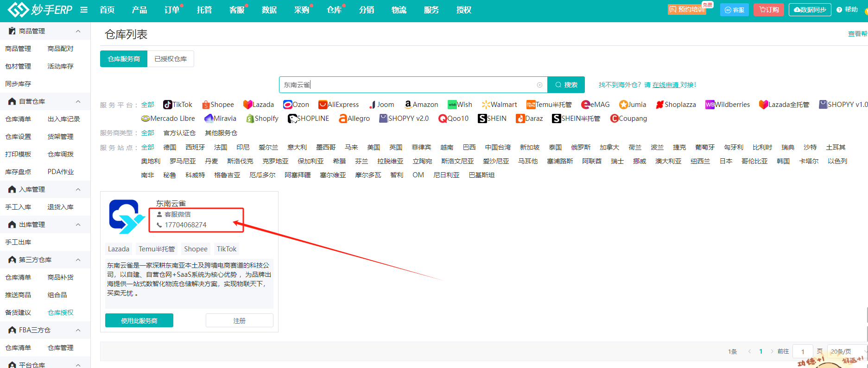The image size is (868, 368).
Task: Select the Shopify platform filter
Action: (262, 119)
